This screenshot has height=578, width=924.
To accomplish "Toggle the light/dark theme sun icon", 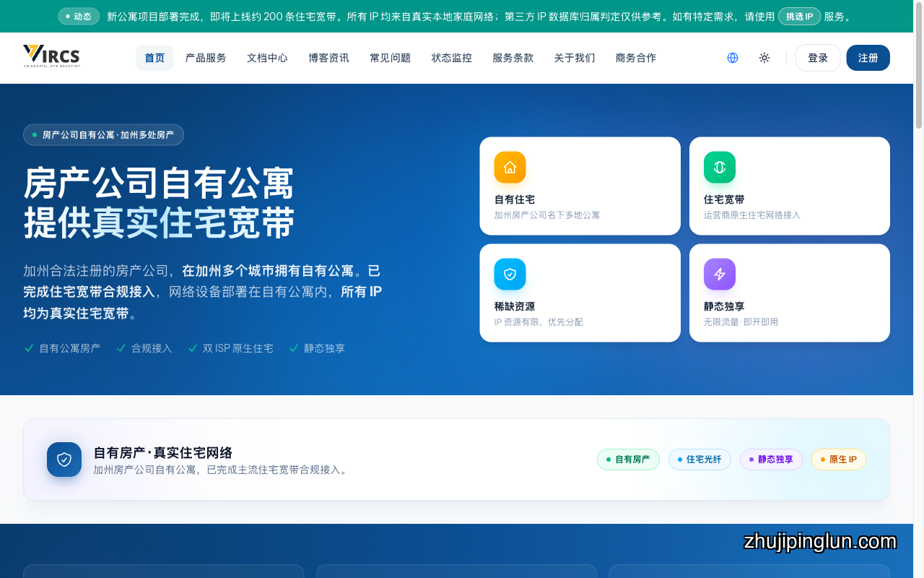I will pyautogui.click(x=764, y=58).
